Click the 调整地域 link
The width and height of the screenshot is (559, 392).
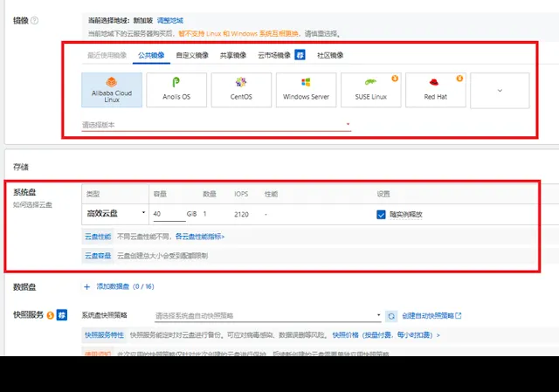tap(170, 20)
